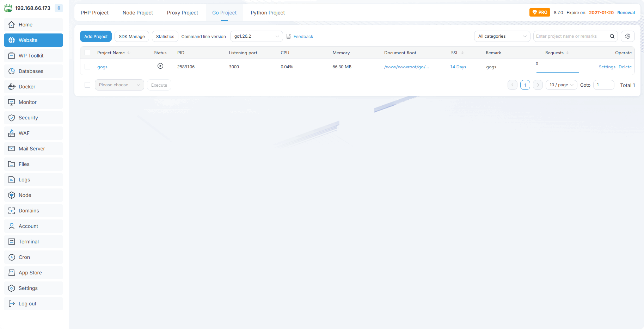Viewport: 644px width, 329px height.
Task: Click the Goto page number field
Action: (x=604, y=85)
